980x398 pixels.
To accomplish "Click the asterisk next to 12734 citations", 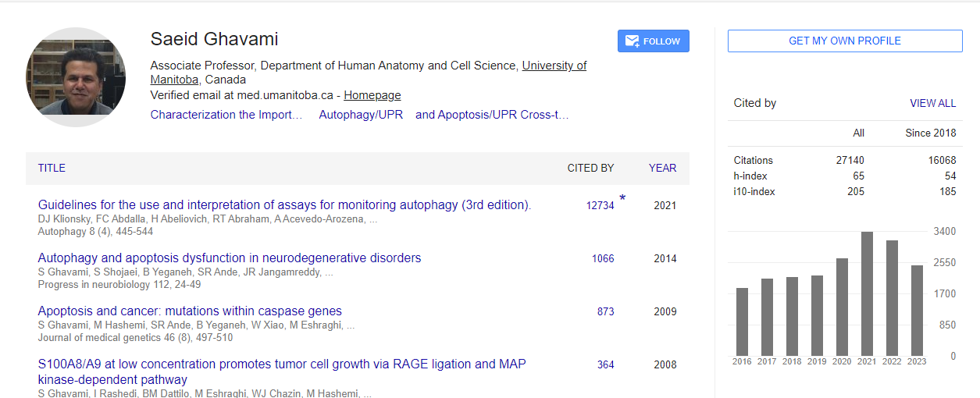I will coord(622,199).
